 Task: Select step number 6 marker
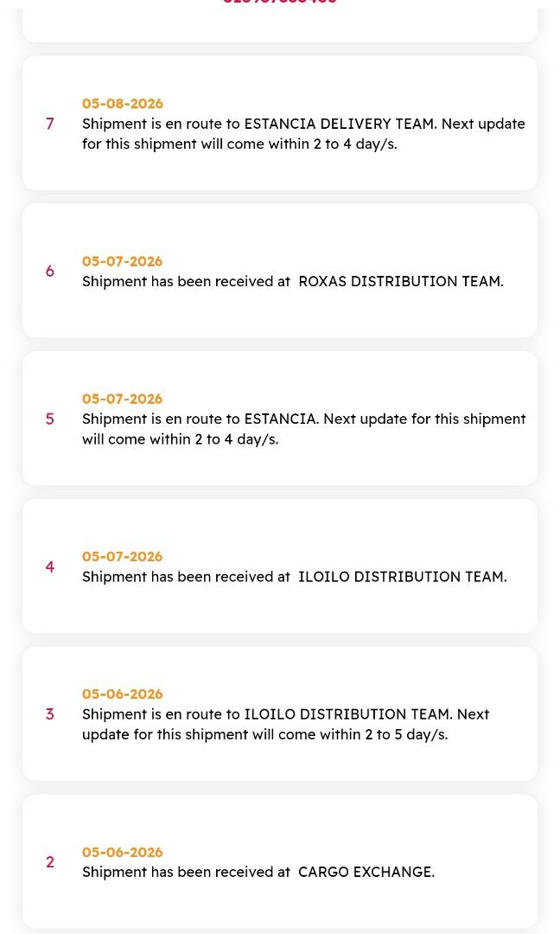coord(50,271)
